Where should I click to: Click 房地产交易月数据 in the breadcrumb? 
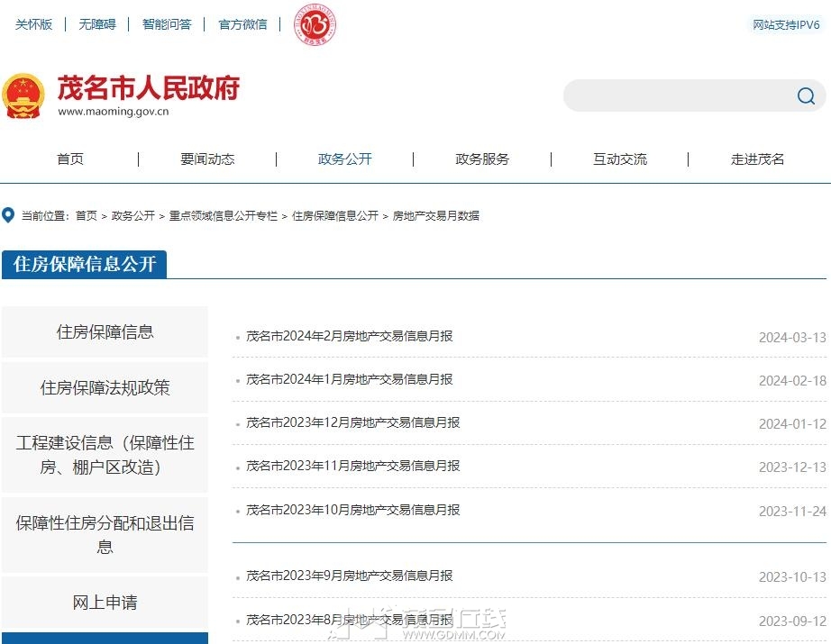click(435, 215)
